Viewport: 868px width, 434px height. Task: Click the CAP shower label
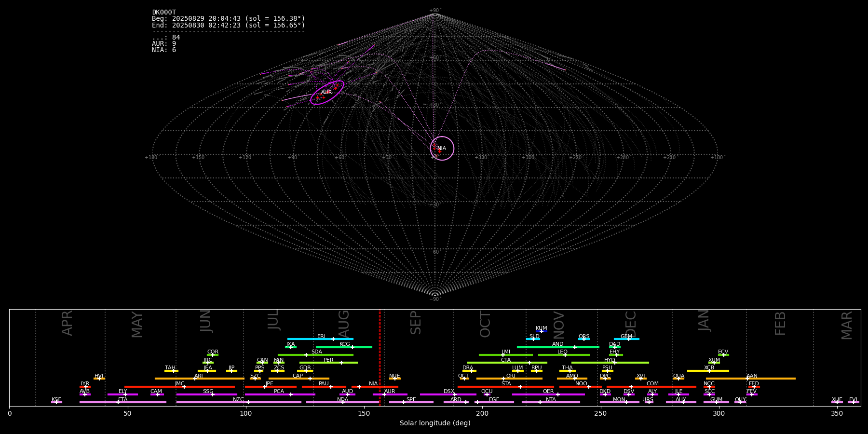click(298, 376)
